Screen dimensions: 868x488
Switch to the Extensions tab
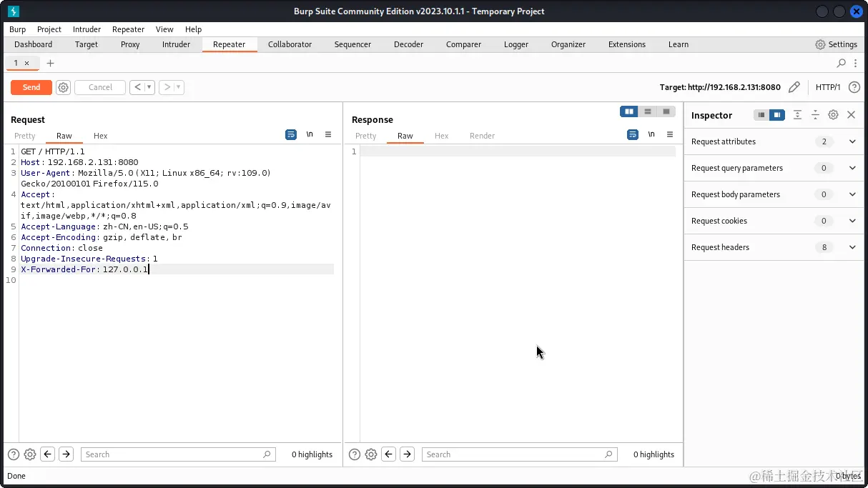coord(627,44)
